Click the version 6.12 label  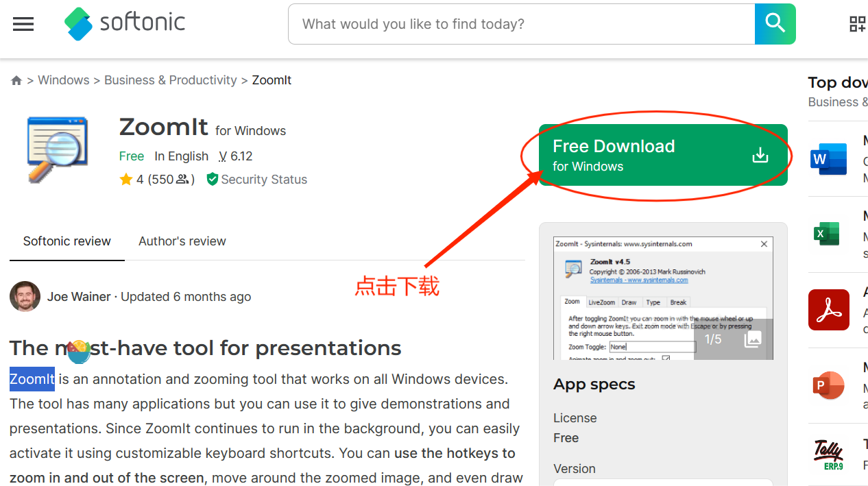(236, 156)
